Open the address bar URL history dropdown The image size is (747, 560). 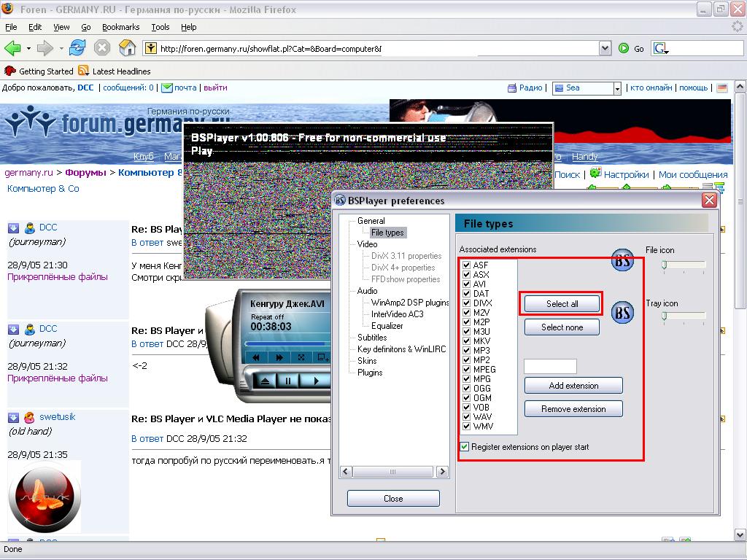tap(605, 48)
